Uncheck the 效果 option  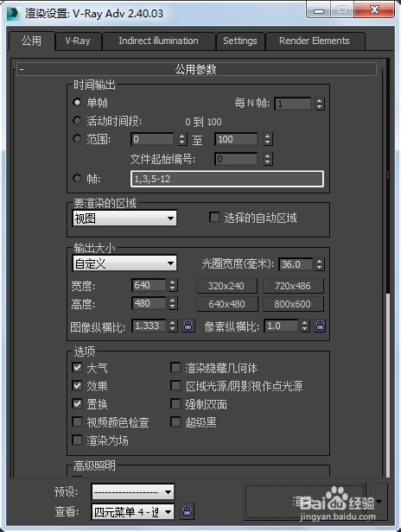coord(77,385)
